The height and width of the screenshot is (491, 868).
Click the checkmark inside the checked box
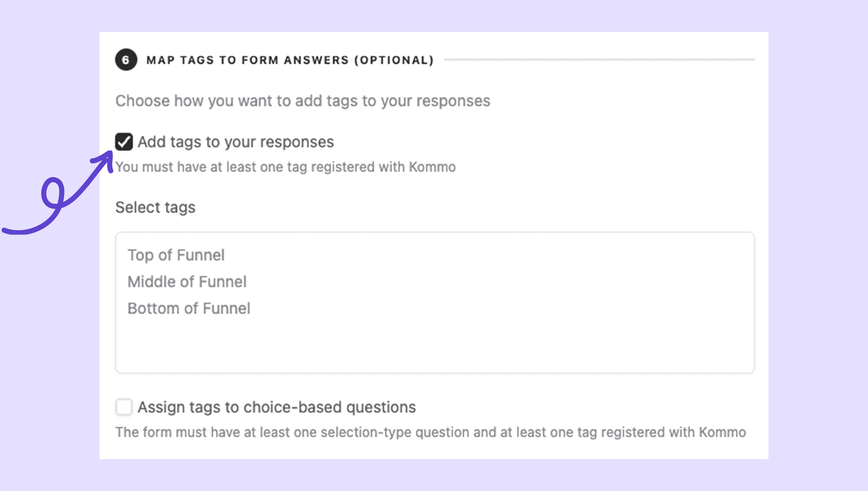tap(124, 142)
